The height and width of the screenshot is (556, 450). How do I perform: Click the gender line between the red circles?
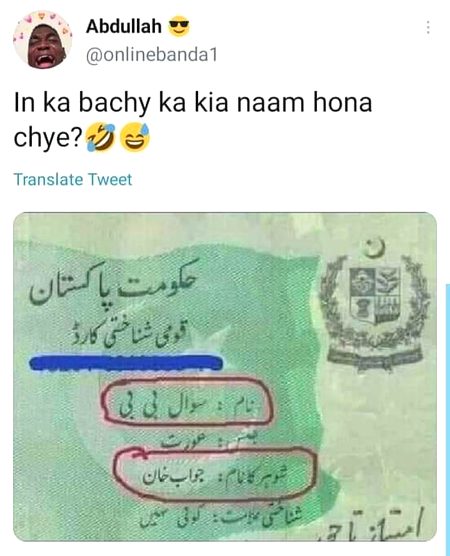click(x=209, y=439)
